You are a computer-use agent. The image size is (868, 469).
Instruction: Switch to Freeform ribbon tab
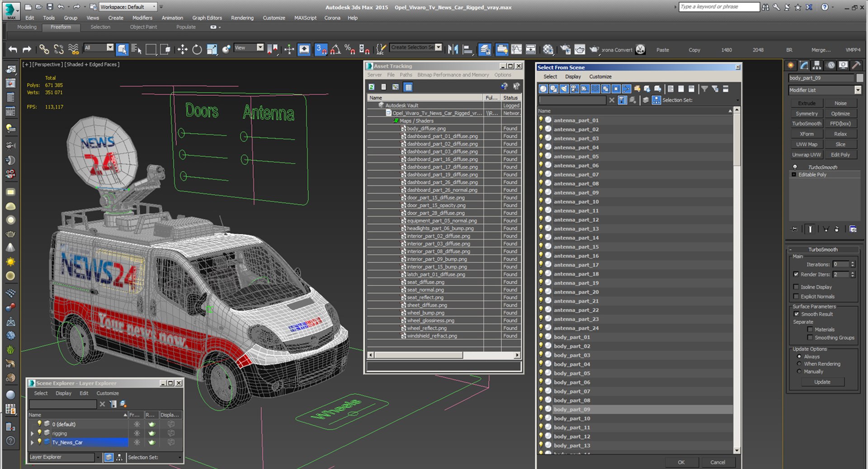click(x=61, y=27)
